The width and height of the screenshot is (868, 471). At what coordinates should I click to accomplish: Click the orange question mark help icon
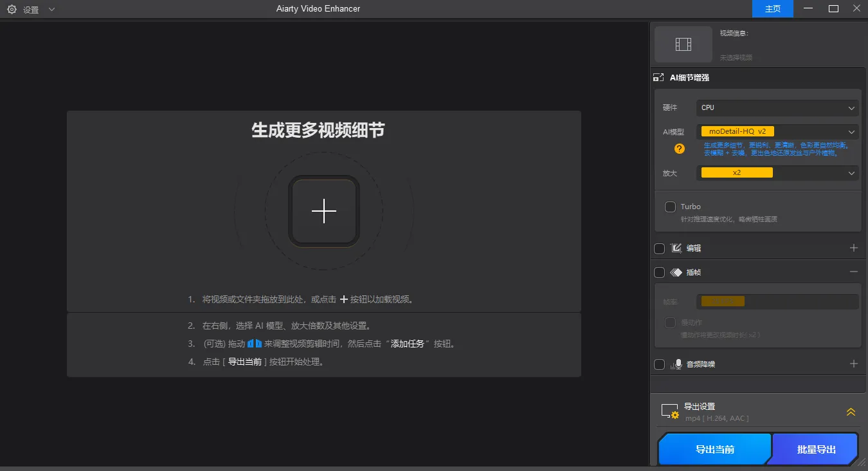tap(679, 149)
